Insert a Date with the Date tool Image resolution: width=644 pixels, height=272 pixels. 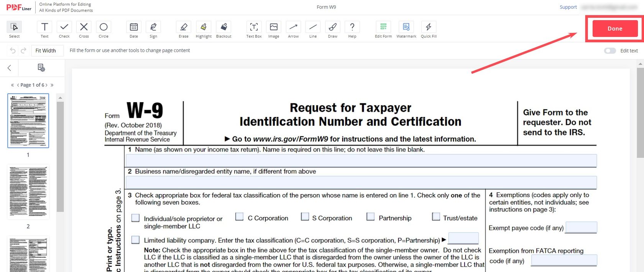[134, 30]
